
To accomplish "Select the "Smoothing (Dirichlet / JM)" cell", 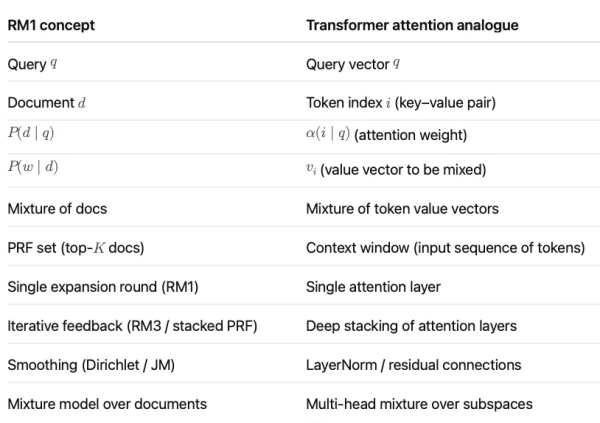I will point(91,364).
